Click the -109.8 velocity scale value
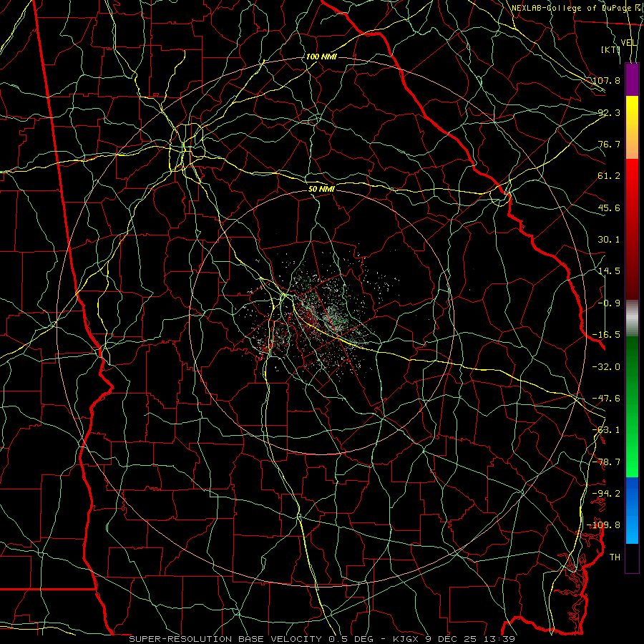This screenshot has height=644, width=644. (x=604, y=525)
